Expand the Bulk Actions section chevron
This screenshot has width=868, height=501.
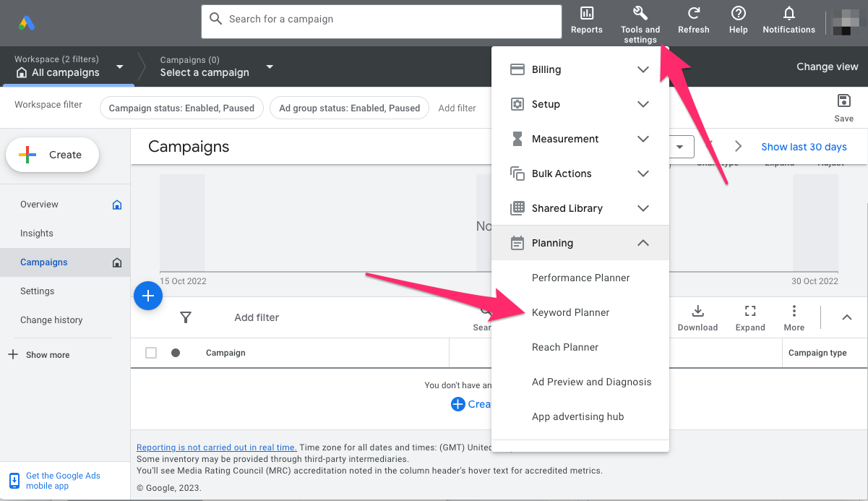point(643,174)
